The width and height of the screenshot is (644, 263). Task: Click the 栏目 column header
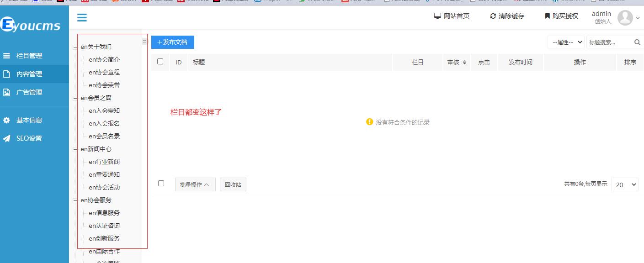[x=418, y=62]
